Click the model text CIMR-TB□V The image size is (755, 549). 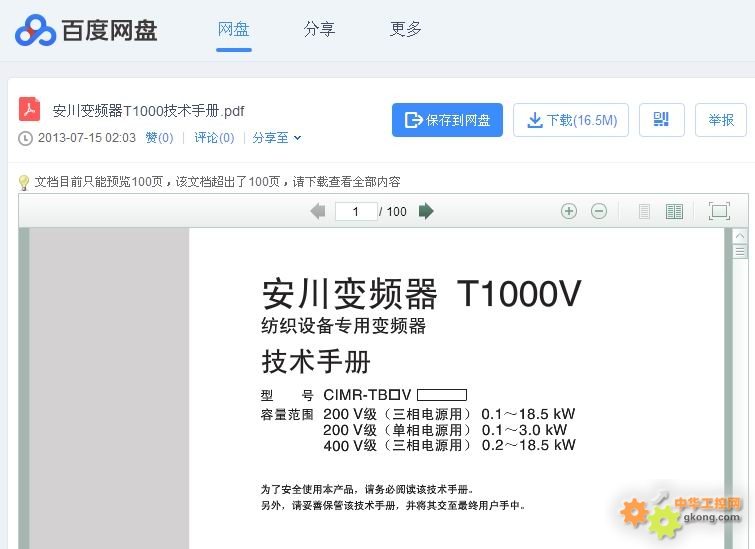(367, 395)
